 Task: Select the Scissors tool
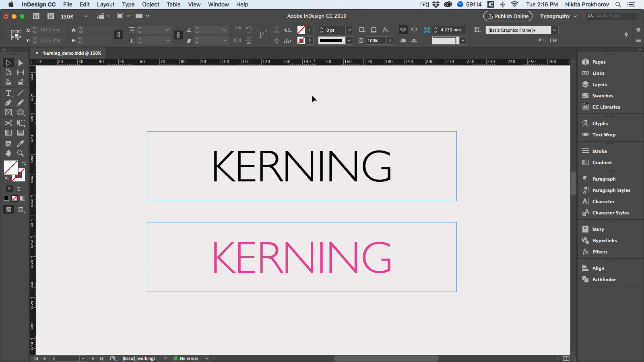tap(8, 123)
